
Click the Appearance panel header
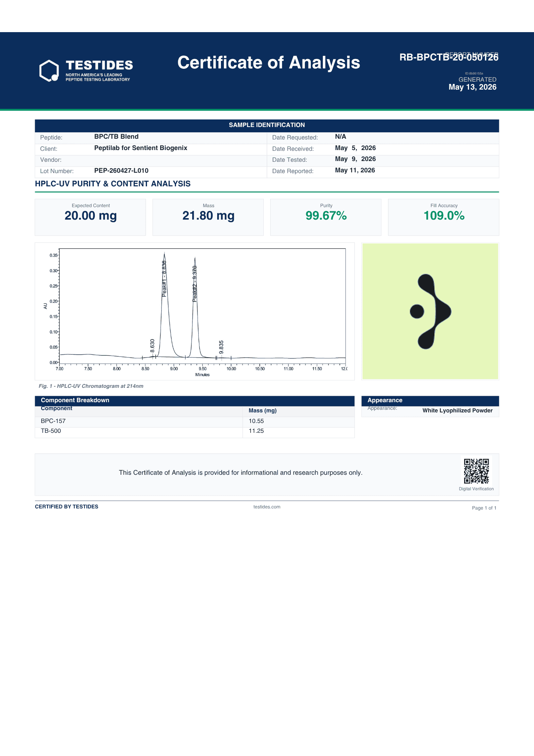coord(430,401)
